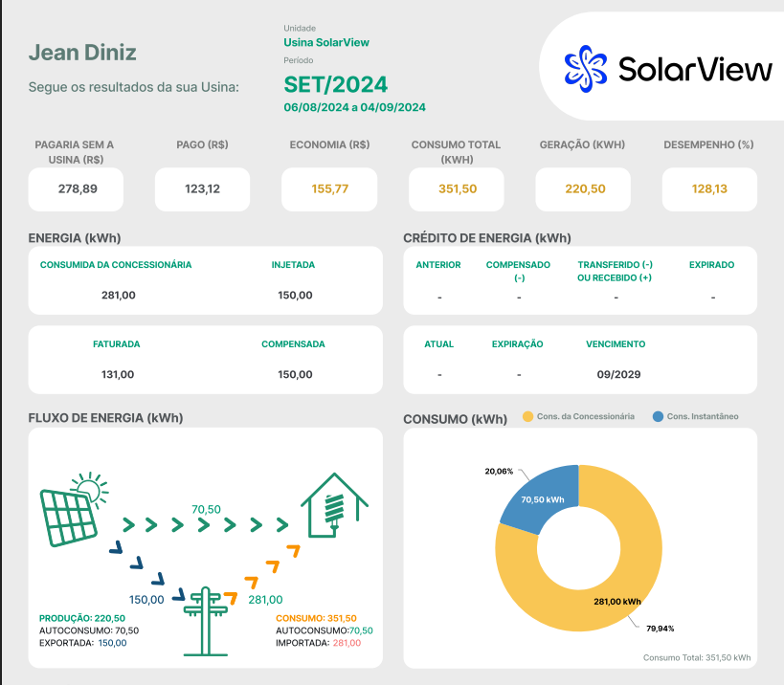The image size is (784, 685).
Task: Select the SET/2024 period heading
Action: point(335,83)
